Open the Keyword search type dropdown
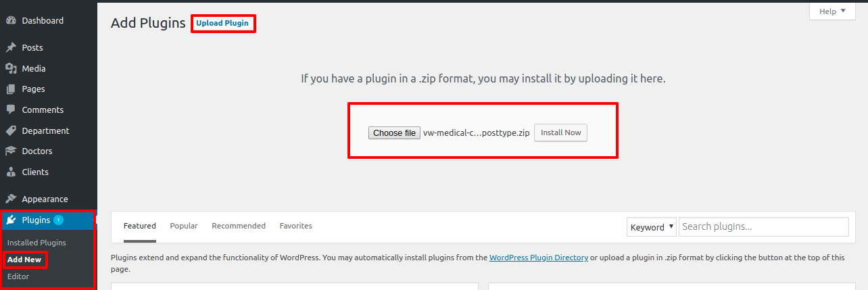The image size is (868, 290). point(652,227)
